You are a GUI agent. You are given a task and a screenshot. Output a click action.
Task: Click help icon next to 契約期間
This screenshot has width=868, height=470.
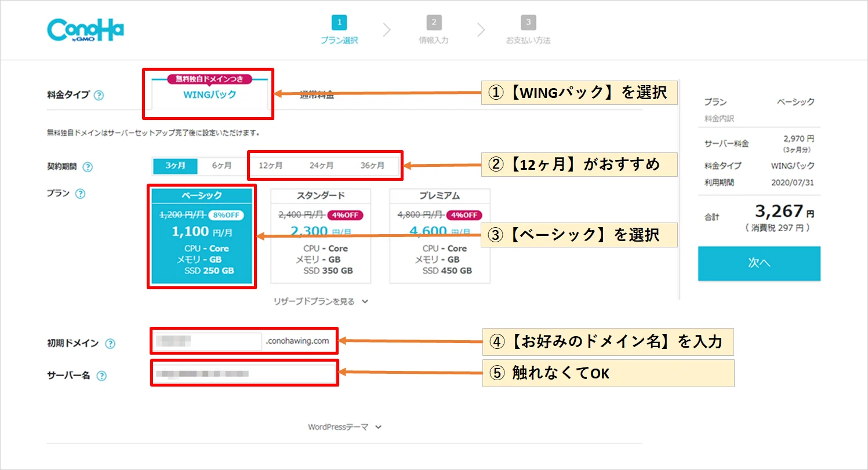pos(88,167)
